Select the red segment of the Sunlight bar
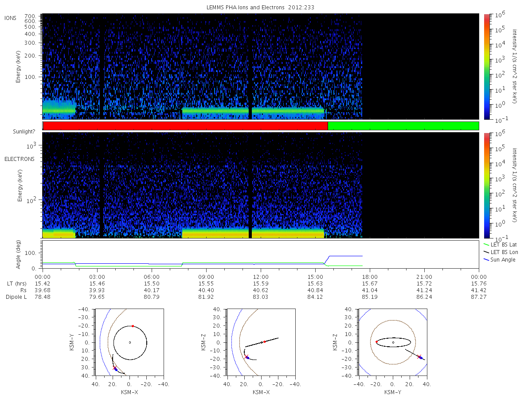This screenshot has width=532, height=399. click(x=185, y=126)
